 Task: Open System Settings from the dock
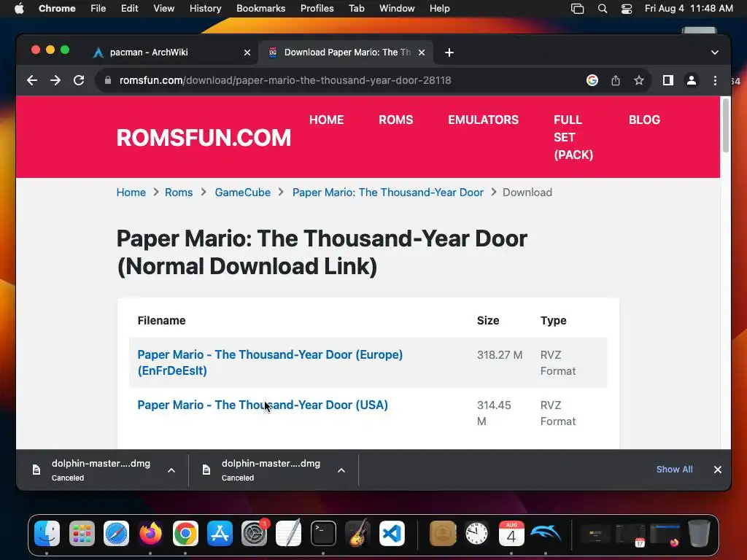(255, 533)
